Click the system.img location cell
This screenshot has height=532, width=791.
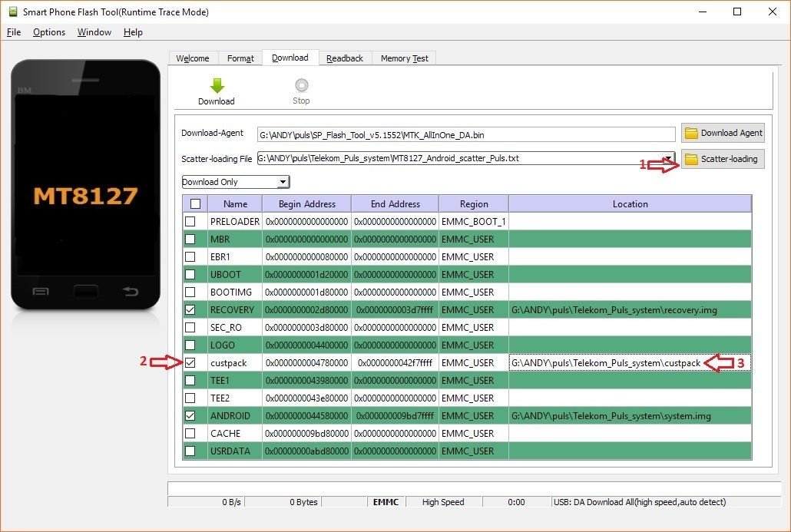630,415
